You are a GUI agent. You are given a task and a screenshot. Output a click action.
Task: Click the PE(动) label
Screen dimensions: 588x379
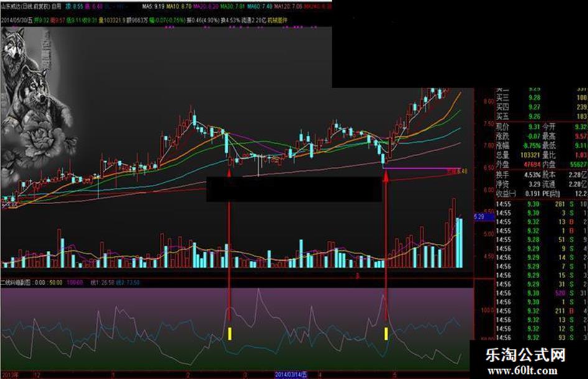pyautogui.click(x=551, y=194)
